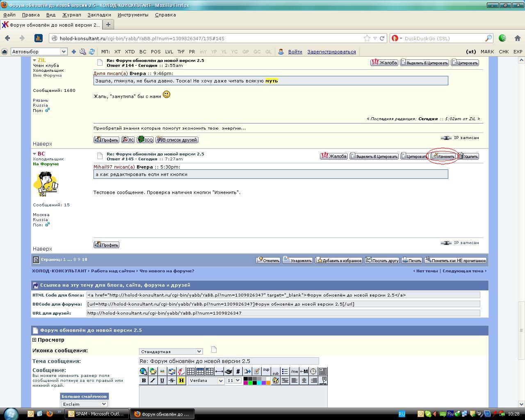Image resolution: width=525 pixels, height=420 pixels.
Task: Toggle bold formatting in editor
Action: (144, 381)
